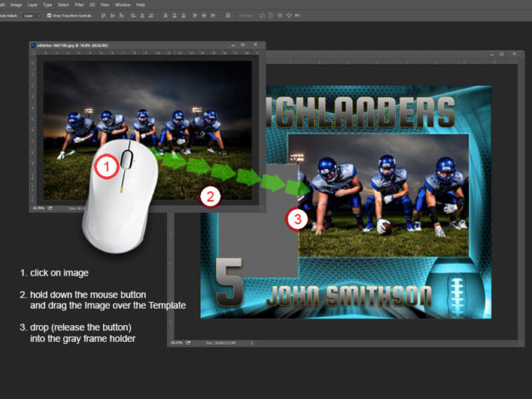Image resolution: width=532 pixels, height=399 pixels.
Task: Open the Filter menu
Action: coord(80,4)
